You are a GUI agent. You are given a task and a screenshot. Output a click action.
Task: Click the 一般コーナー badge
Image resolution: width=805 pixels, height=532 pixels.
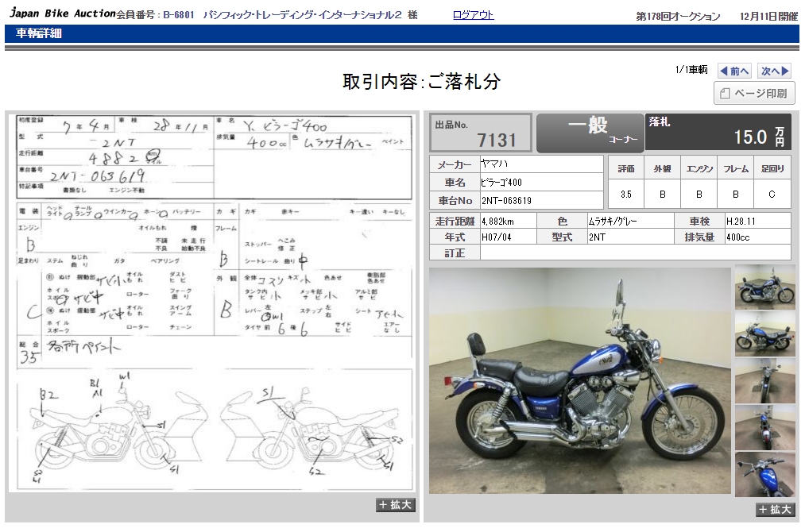(590, 133)
